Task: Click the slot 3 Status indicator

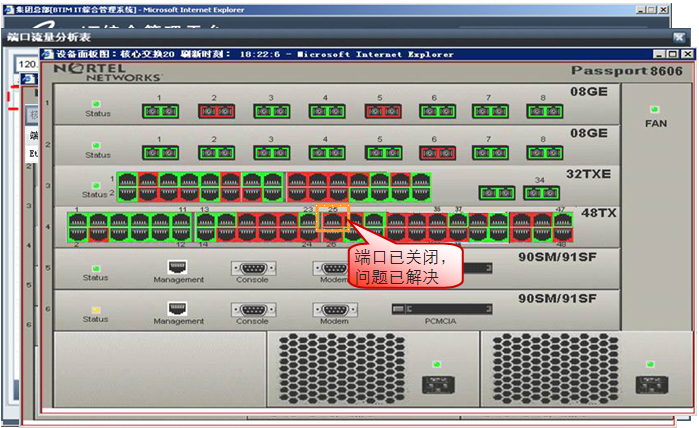Action: (x=97, y=185)
